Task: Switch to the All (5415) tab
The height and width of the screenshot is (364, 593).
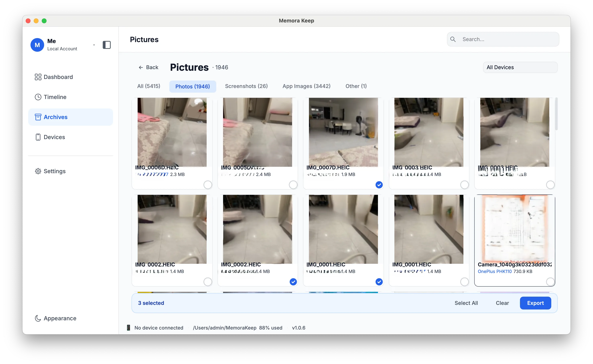Action: (x=149, y=86)
